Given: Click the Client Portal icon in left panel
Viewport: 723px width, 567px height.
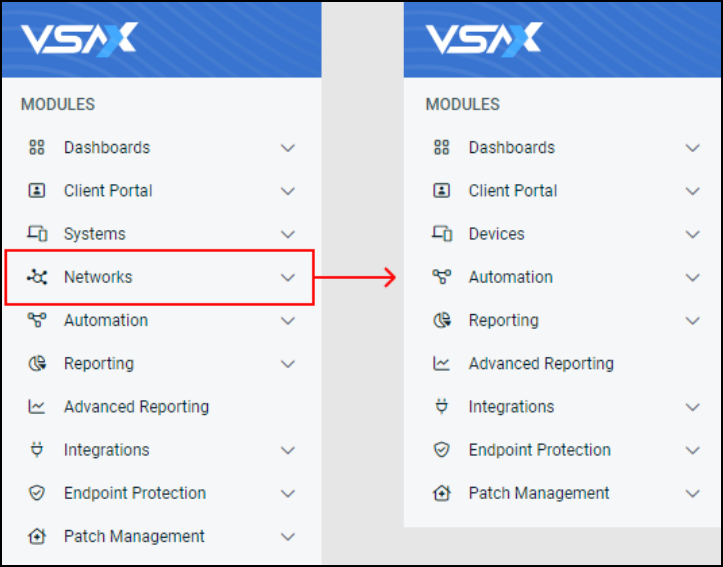Looking at the screenshot, I should 37,190.
